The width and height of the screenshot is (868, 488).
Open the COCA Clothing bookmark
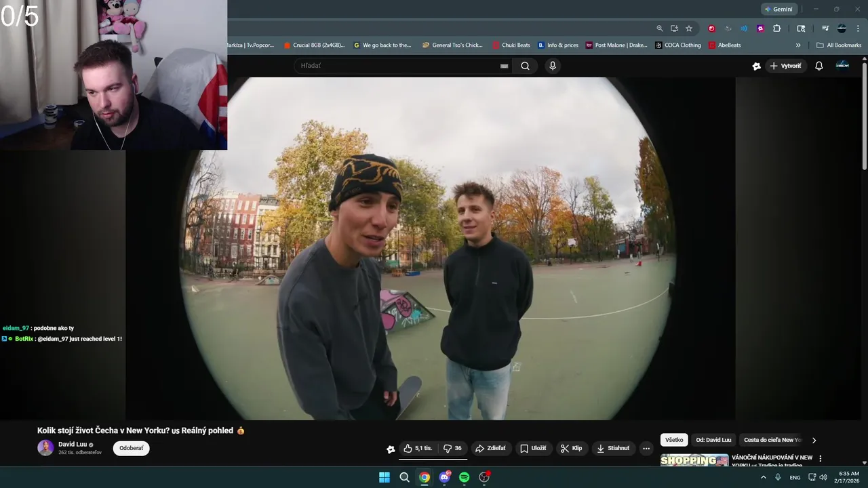(678, 45)
